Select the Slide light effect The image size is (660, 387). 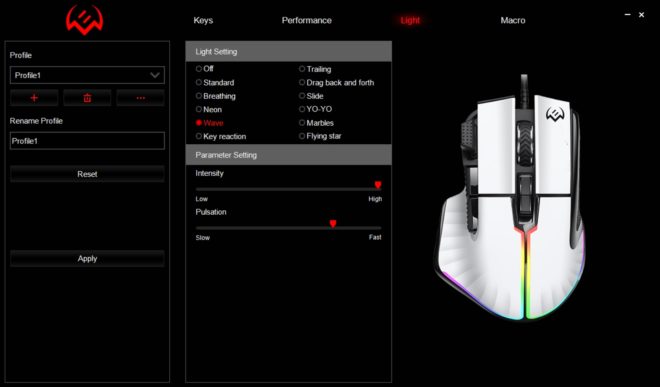coord(311,96)
